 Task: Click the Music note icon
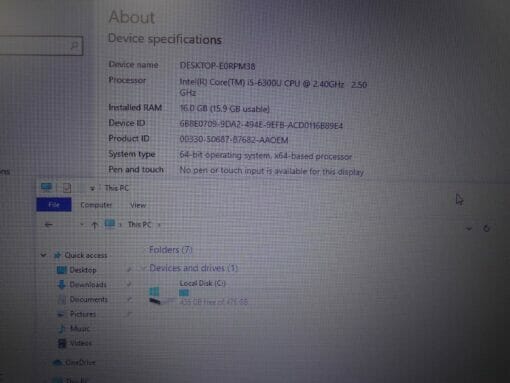tap(62, 329)
